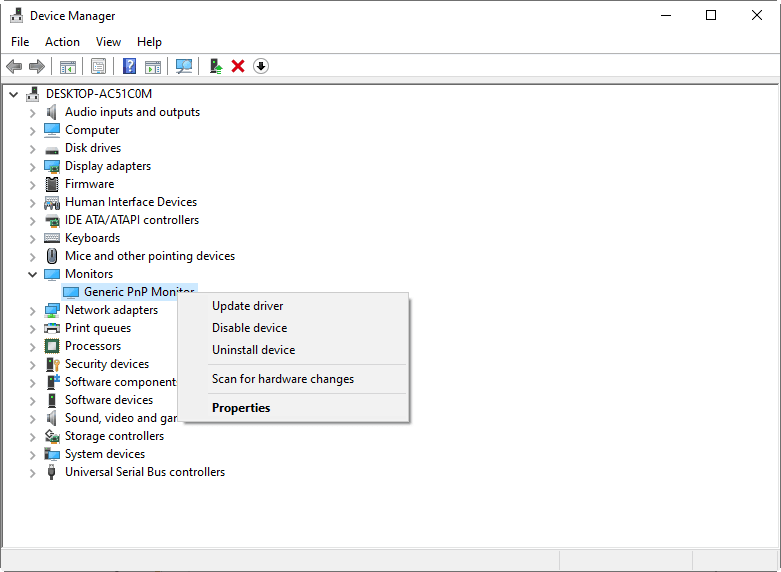The height and width of the screenshot is (572, 781).
Task: Select the Print queues label
Action: coord(98,328)
